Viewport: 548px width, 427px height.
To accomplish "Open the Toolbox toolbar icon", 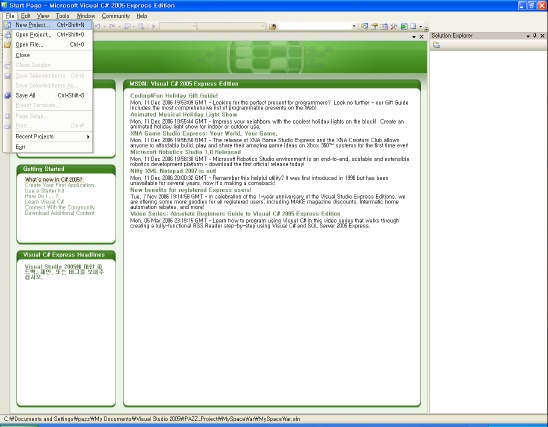I will coord(394,26).
